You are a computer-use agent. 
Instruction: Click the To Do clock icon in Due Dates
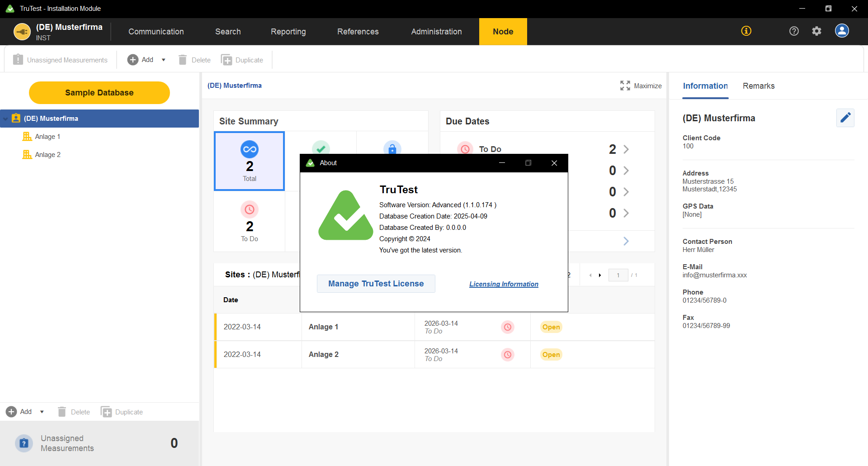(x=465, y=149)
